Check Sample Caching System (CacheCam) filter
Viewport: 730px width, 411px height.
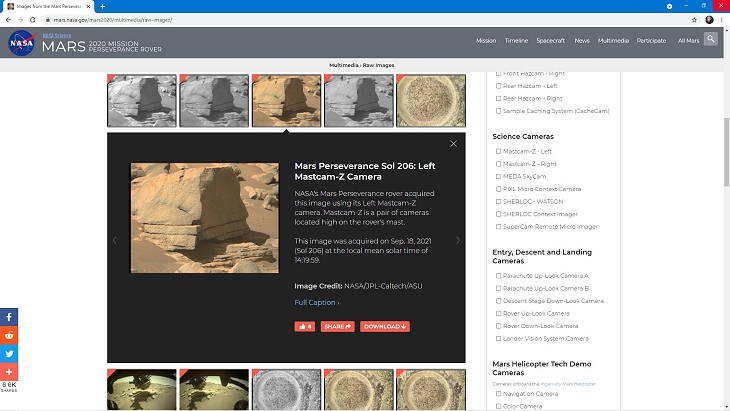click(x=499, y=111)
